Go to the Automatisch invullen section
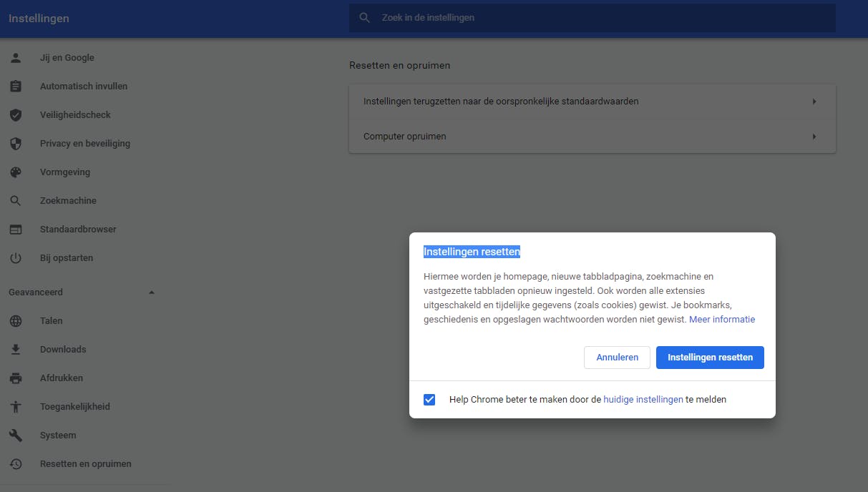The width and height of the screenshot is (868, 492). 84,87
